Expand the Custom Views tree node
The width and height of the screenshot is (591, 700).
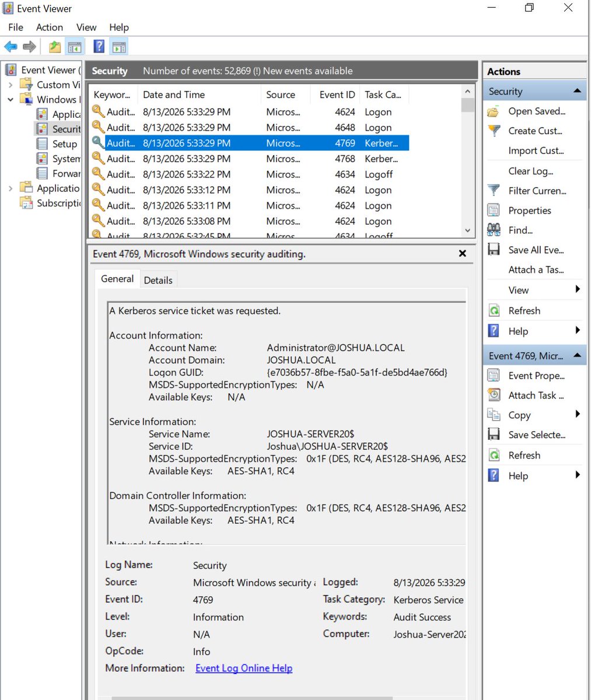(x=10, y=85)
